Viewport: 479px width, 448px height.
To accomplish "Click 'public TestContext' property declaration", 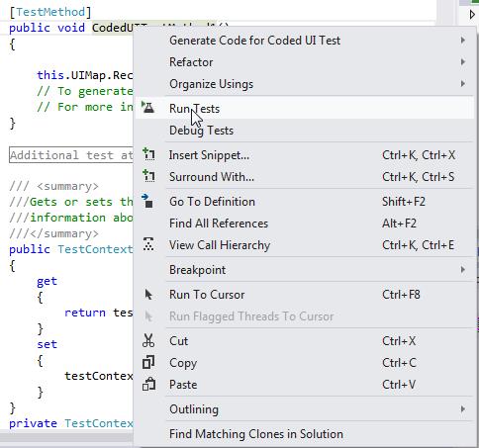I will click(71, 249).
